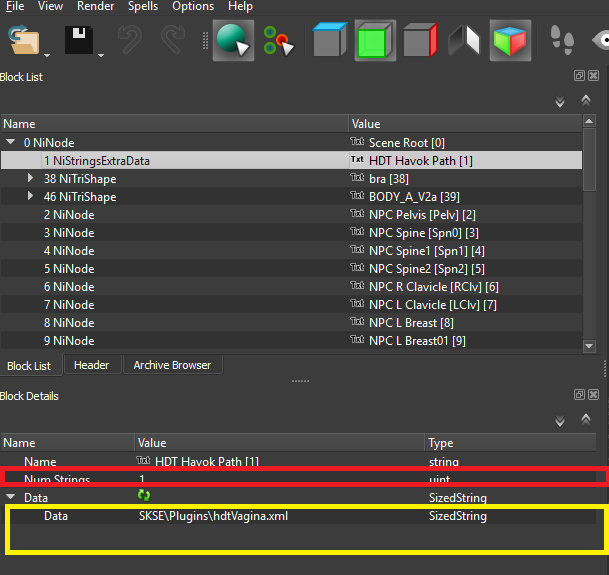
Task: Click Block Details double chevron up
Action: (586, 419)
